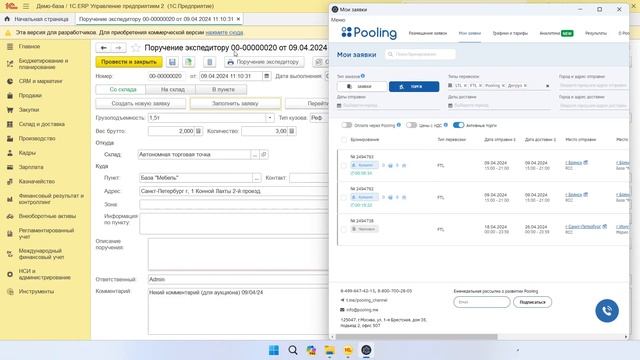Click the back arrow in the 1C document
The image size is (640, 360).
(104, 48)
